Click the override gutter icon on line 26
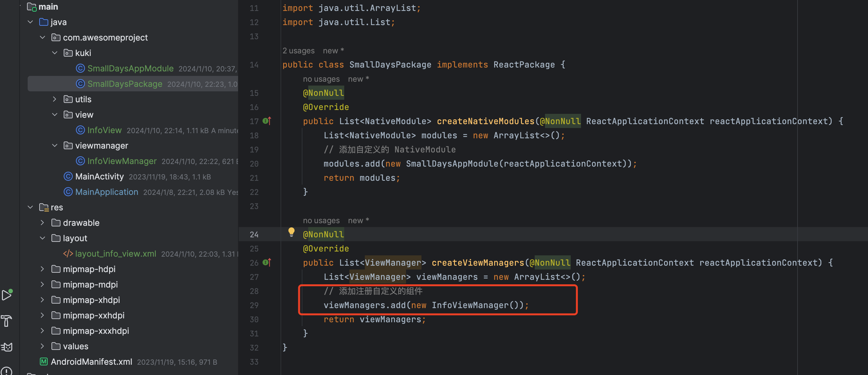Screen dimensions: 868x375 pyautogui.click(x=267, y=262)
